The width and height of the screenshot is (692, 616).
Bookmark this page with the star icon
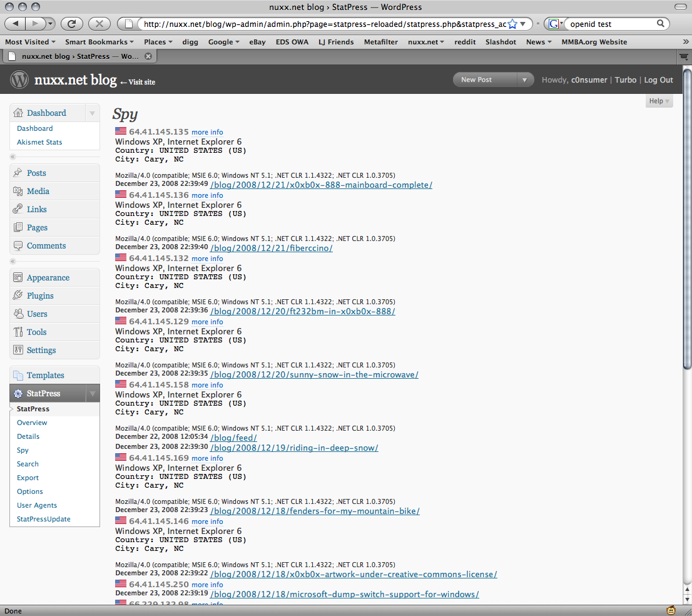[x=512, y=24]
